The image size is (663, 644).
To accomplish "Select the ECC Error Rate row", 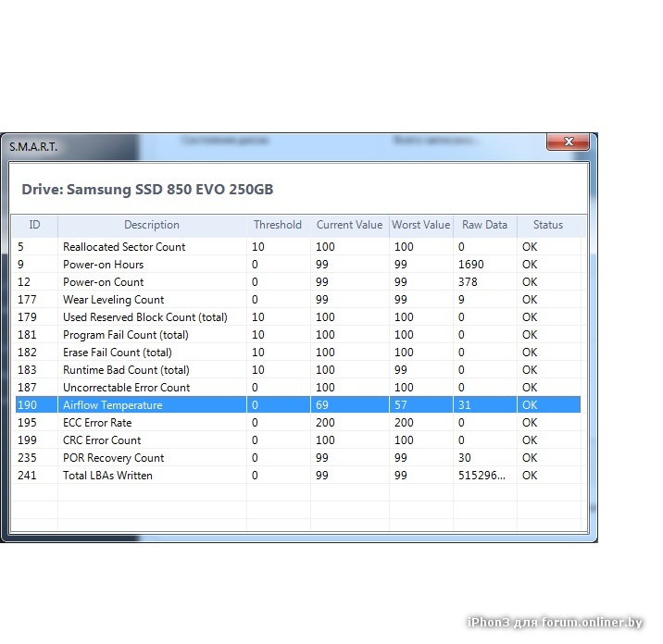I will 297,423.
